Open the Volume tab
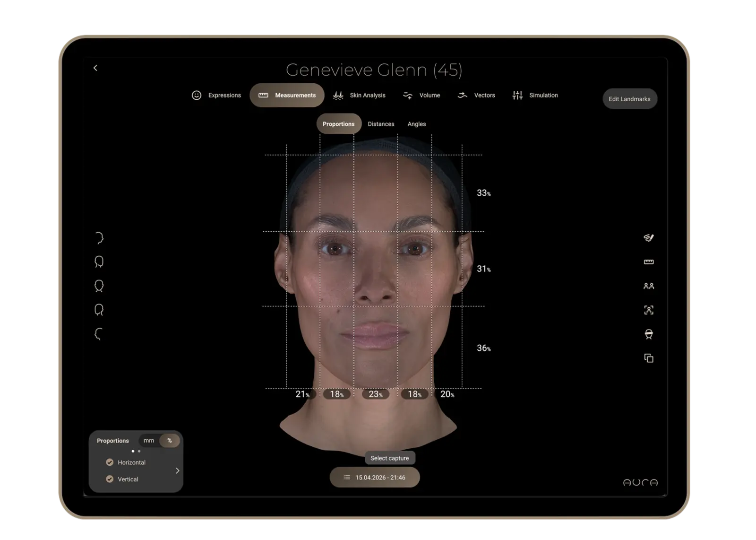The image size is (756, 540). pos(421,95)
